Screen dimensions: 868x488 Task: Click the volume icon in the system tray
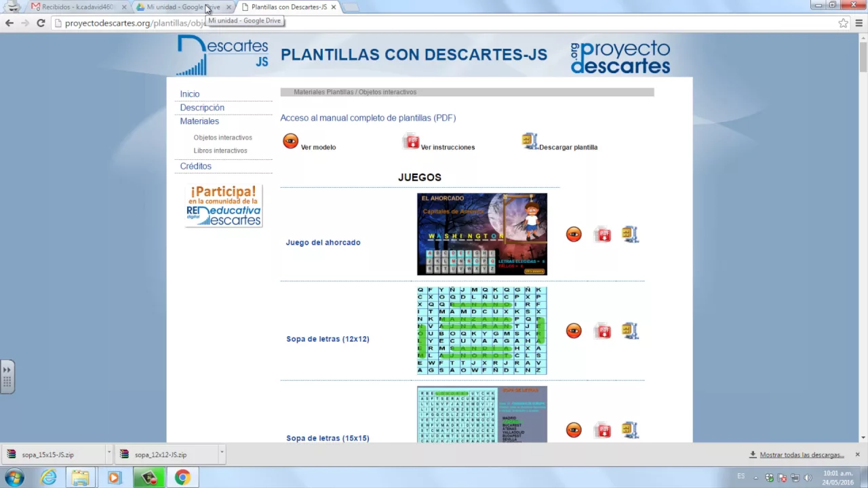click(x=808, y=478)
